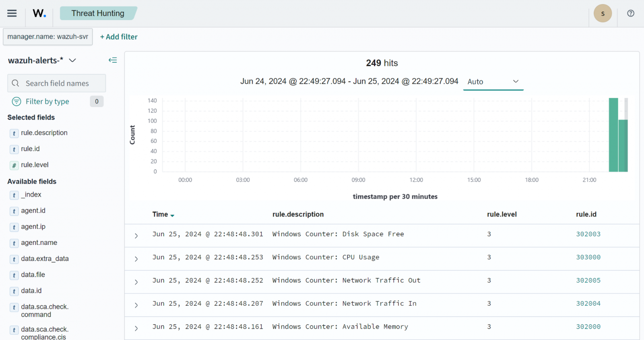The height and width of the screenshot is (340, 644).
Task: Select the agent.ip available field
Action: [33, 227]
